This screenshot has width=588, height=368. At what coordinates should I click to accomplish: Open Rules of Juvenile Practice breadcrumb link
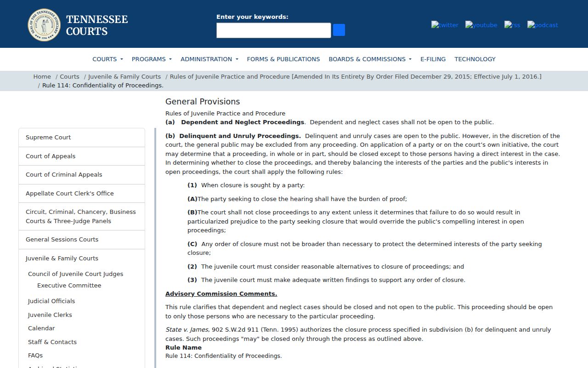[x=356, y=76]
